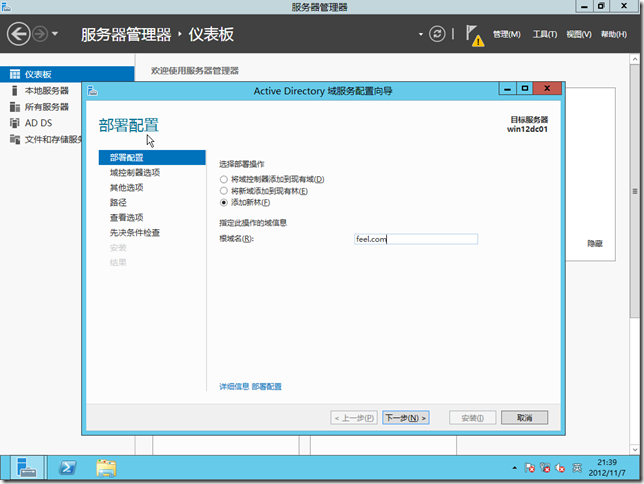Click scrollbar down arrow in Server Manager
Image resolution: width=644 pixels, height=484 pixels.
[635, 449]
